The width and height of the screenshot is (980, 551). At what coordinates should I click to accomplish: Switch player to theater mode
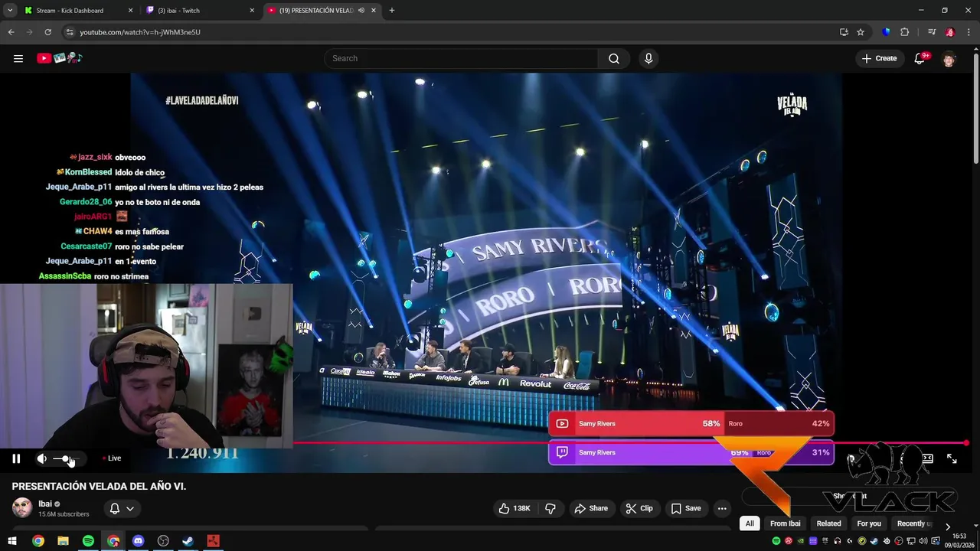click(927, 458)
